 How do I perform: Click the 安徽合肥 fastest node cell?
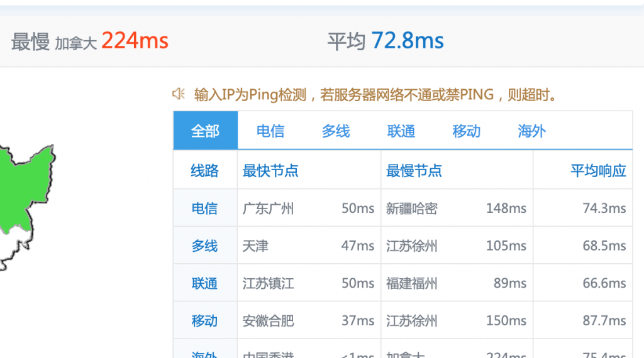pos(268,321)
